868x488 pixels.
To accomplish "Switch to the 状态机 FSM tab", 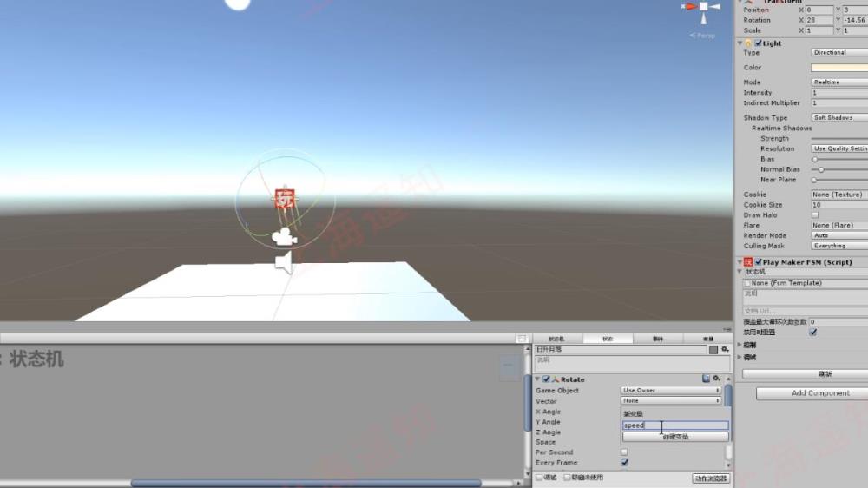I will click(557, 339).
